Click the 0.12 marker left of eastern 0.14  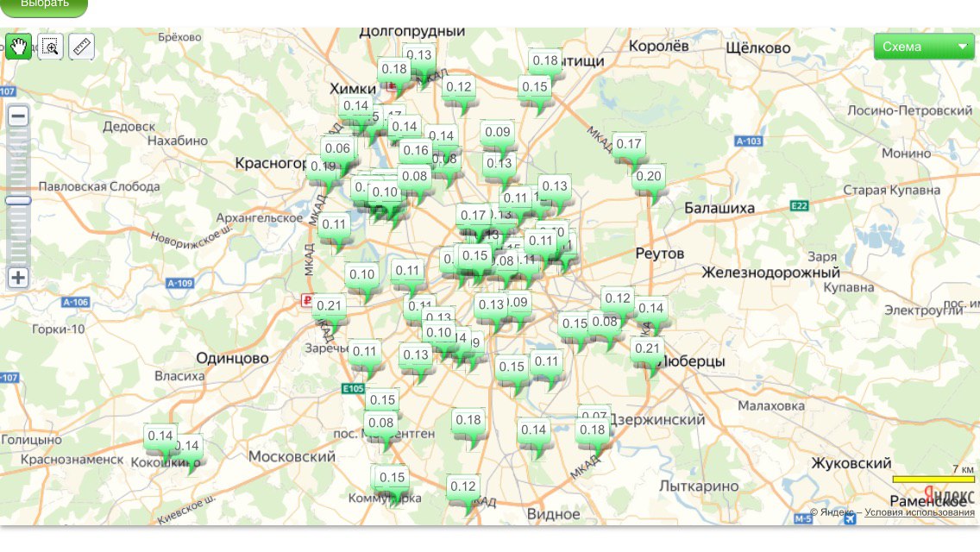click(618, 298)
